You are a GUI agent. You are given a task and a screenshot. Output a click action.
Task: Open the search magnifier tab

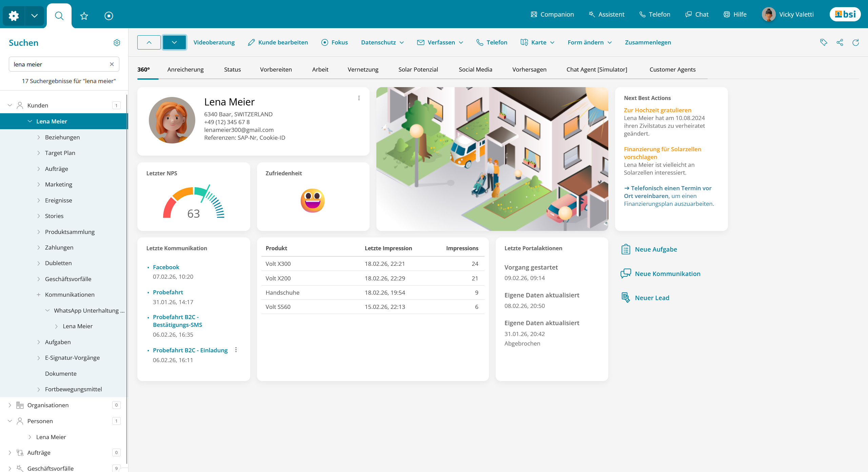[x=59, y=16]
